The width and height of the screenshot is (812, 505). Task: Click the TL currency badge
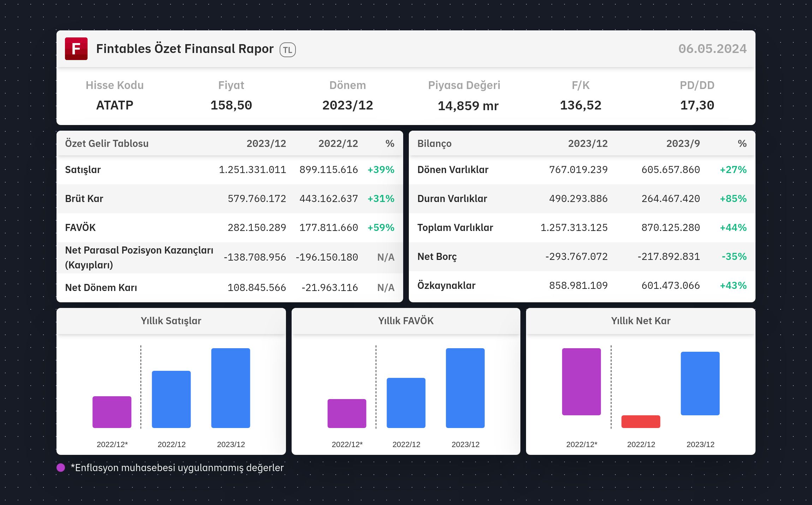tap(287, 50)
